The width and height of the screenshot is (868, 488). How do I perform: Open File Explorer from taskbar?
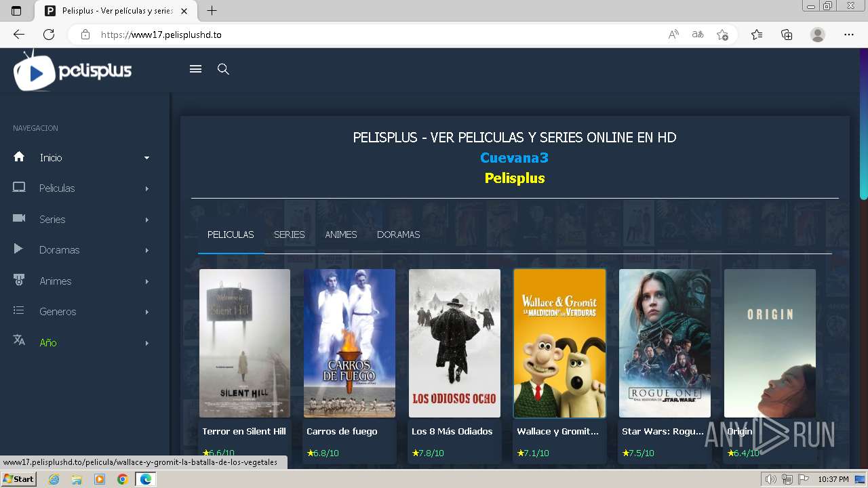point(77,479)
